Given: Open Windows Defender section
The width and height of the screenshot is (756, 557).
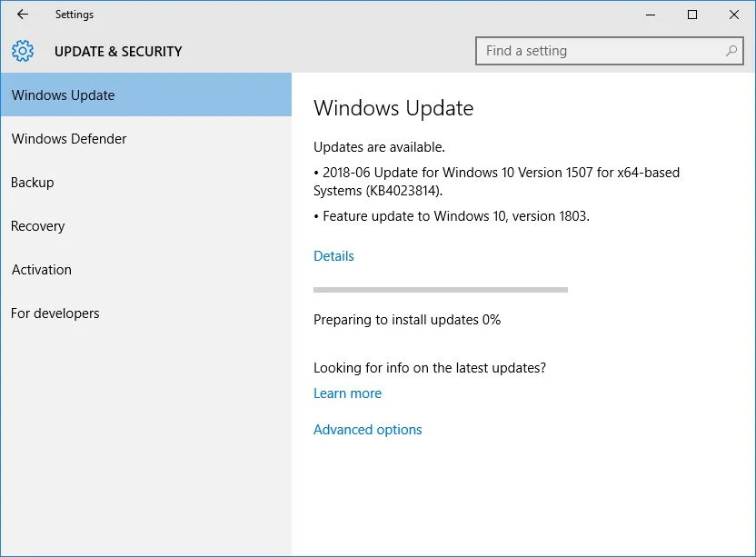Looking at the screenshot, I should pyautogui.click(x=146, y=138).
